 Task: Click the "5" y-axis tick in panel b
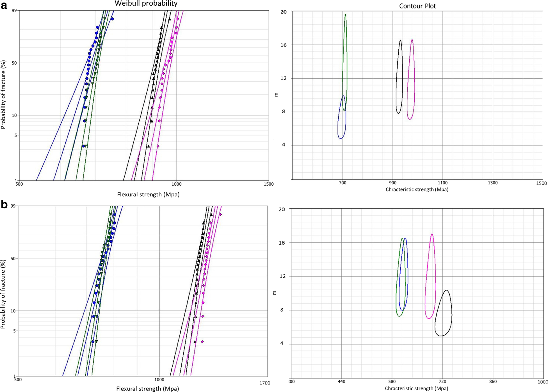click(15, 331)
